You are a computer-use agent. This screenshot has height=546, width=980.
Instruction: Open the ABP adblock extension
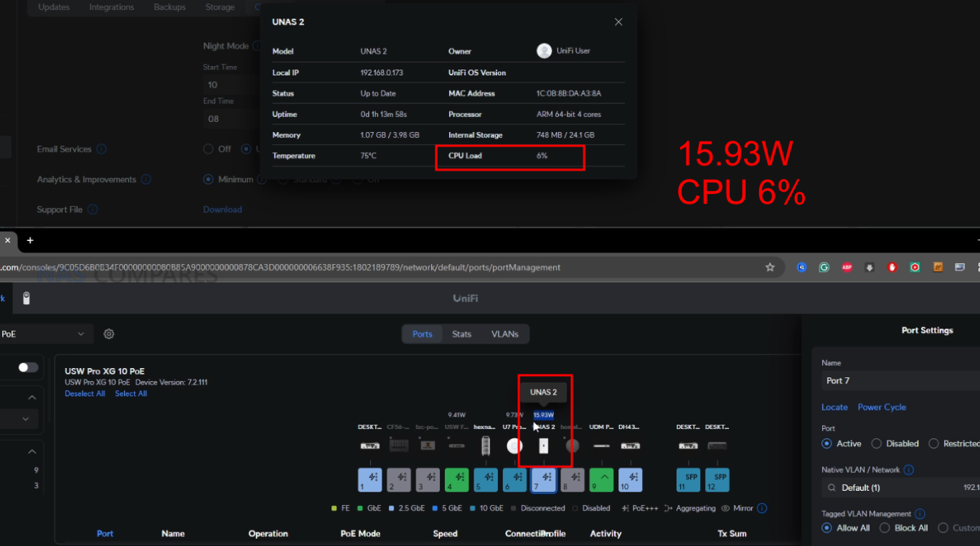click(847, 267)
